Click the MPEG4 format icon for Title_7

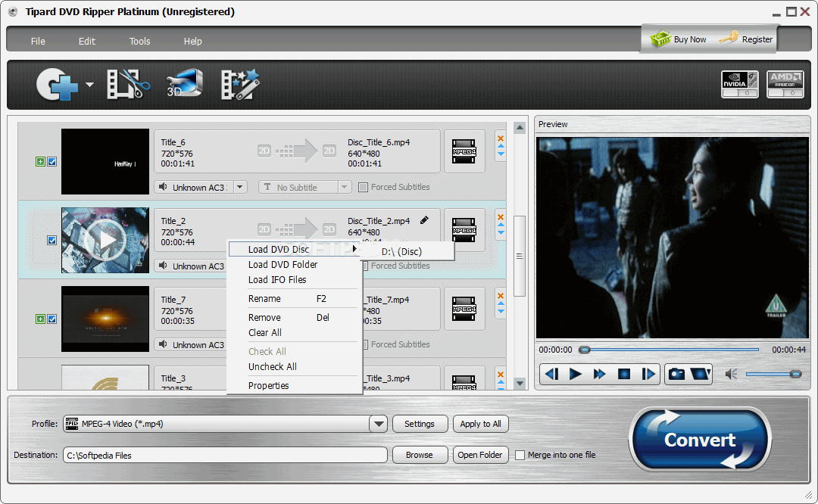tap(464, 309)
